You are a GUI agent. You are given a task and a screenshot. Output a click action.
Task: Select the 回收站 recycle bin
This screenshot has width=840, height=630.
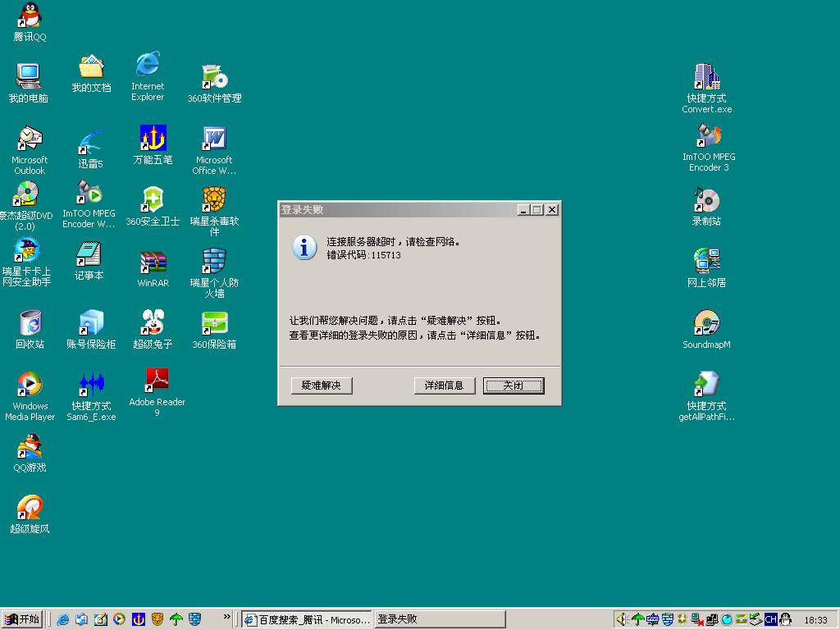(x=30, y=330)
